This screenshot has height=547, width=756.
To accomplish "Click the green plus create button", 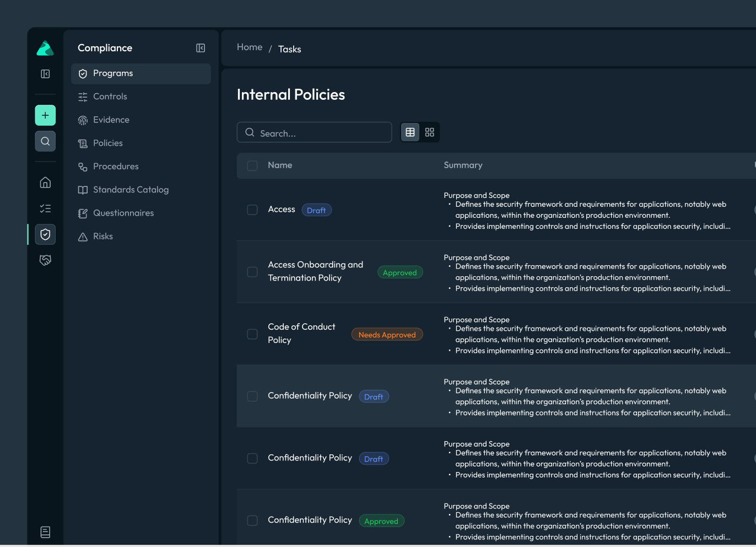I will pyautogui.click(x=45, y=115).
